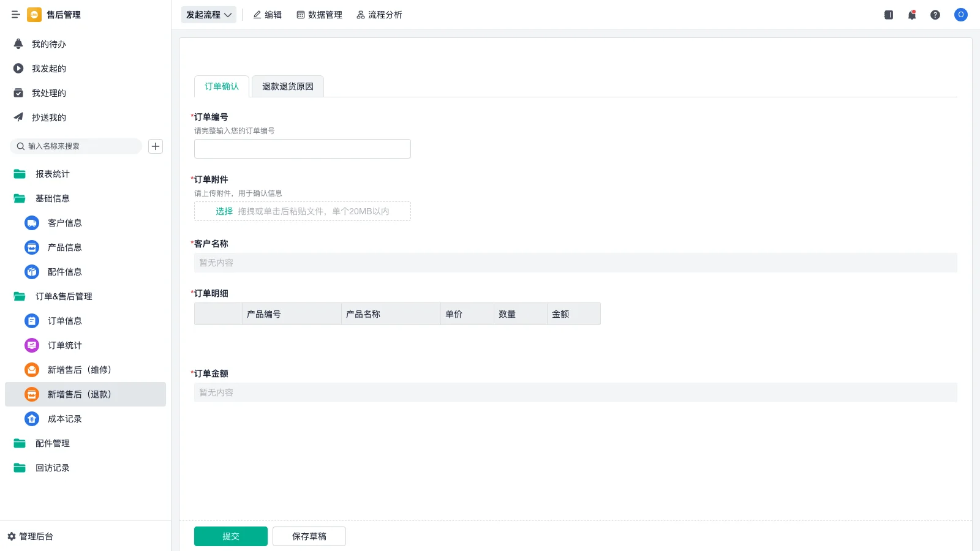Viewport: 980px width, 551px height.
Task: Open 订单统计 in the sidebar
Action: tap(64, 345)
